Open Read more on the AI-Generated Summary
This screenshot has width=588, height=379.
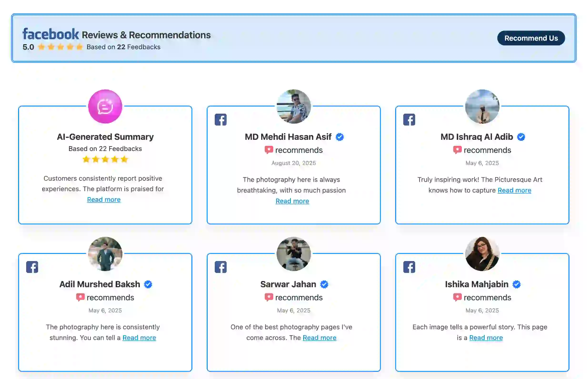coord(104,199)
